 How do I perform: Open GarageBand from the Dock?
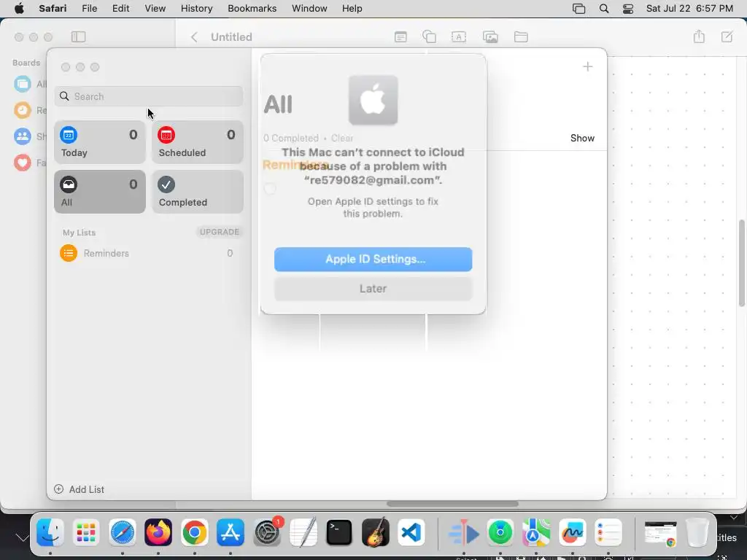point(376,532)
